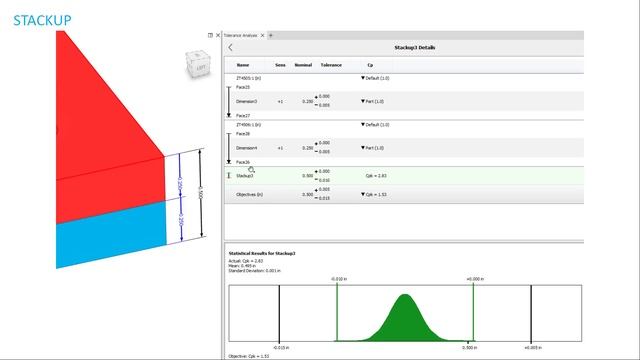Select the Face28 entry
Image resolution: width=640 pixels, height=360 pixels.
[x=243, y=133]
